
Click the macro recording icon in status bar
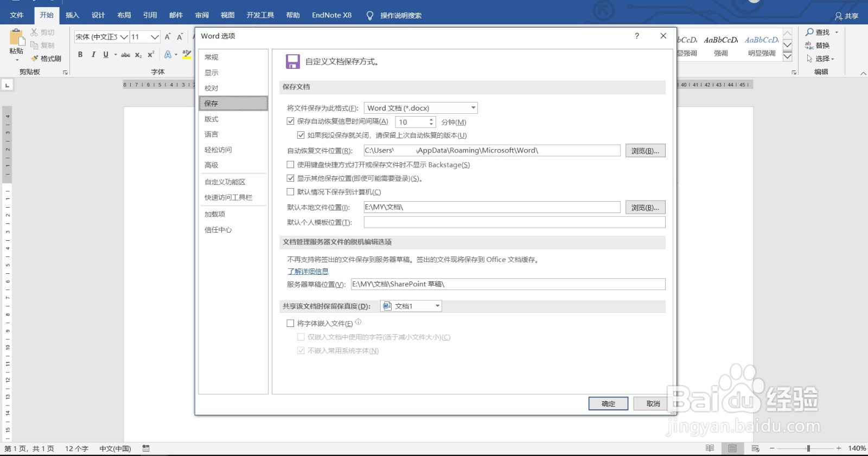[x=146, y=448]
